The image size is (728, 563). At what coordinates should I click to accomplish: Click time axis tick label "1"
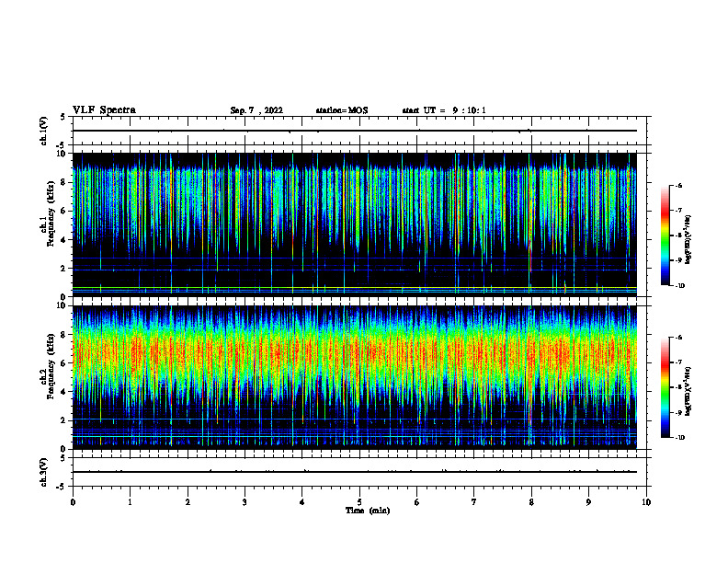pos(130,502)
